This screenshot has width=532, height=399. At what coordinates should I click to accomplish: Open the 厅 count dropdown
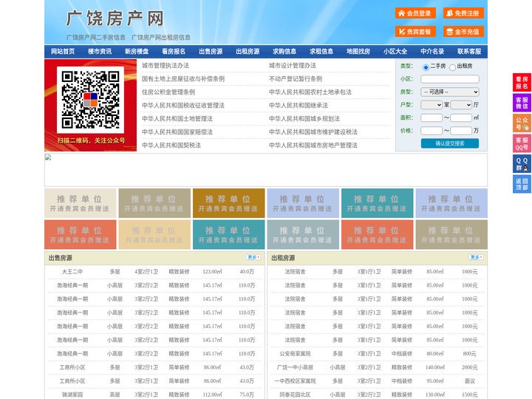click(x=461, y=105)
